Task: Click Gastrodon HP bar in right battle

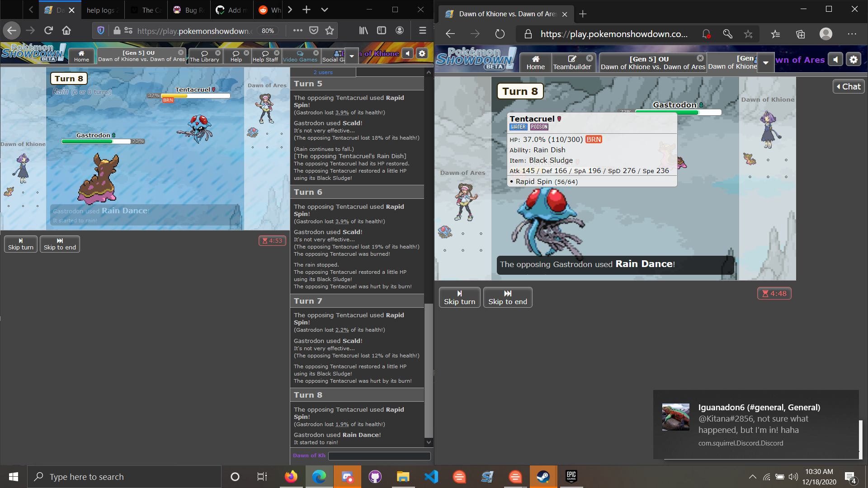Action: click(x=678, y=113)
